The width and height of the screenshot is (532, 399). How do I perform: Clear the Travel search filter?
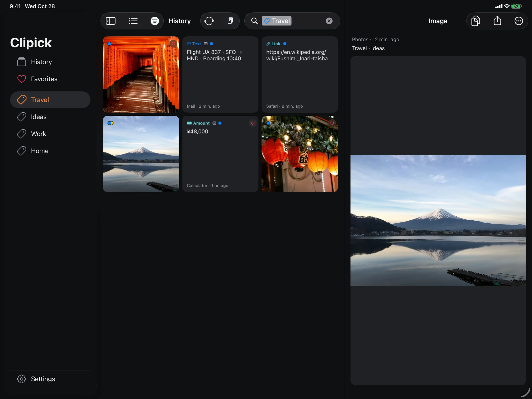tap(329, 21)
